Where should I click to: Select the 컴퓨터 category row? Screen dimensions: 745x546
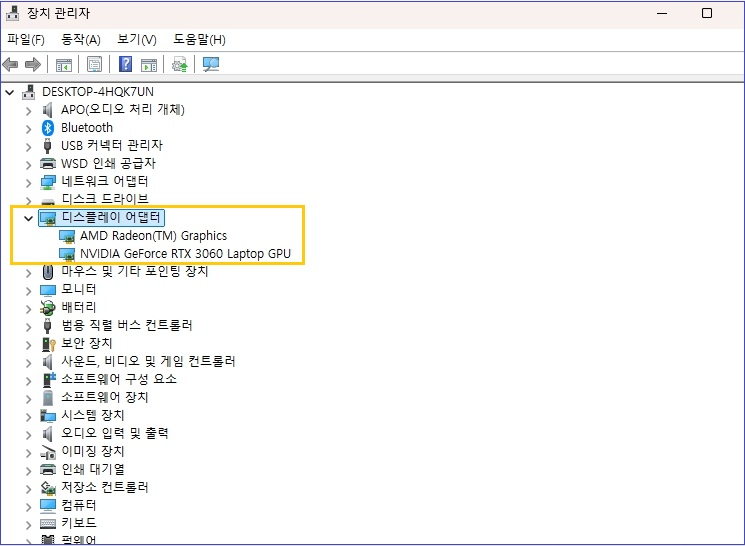pyautogui.click(x=79, y=505)
